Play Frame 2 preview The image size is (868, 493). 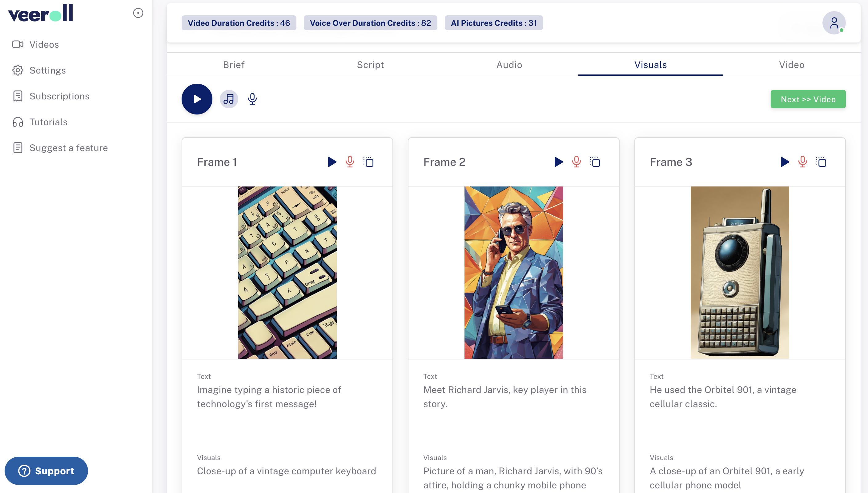click(558, 162)
